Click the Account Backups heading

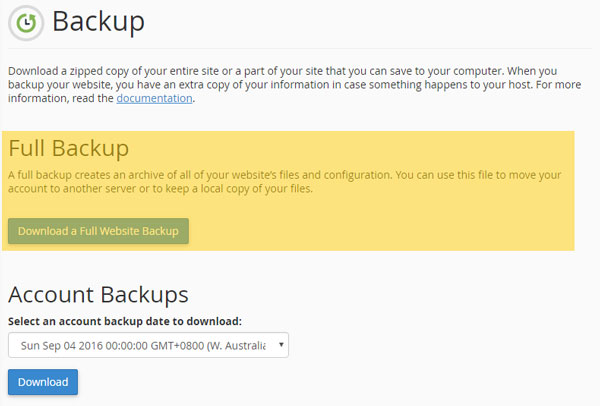tap(98, 295)
